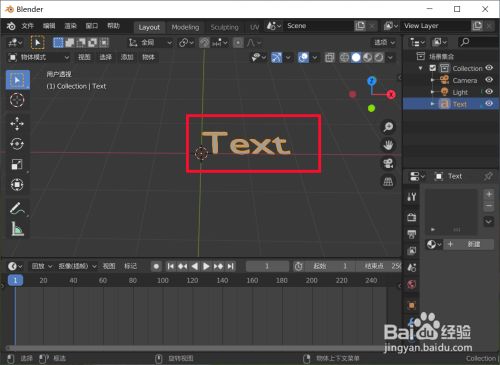Open the viewport shading options dropdown
Screen dimensions: 500x365
(x=390, y=58)
